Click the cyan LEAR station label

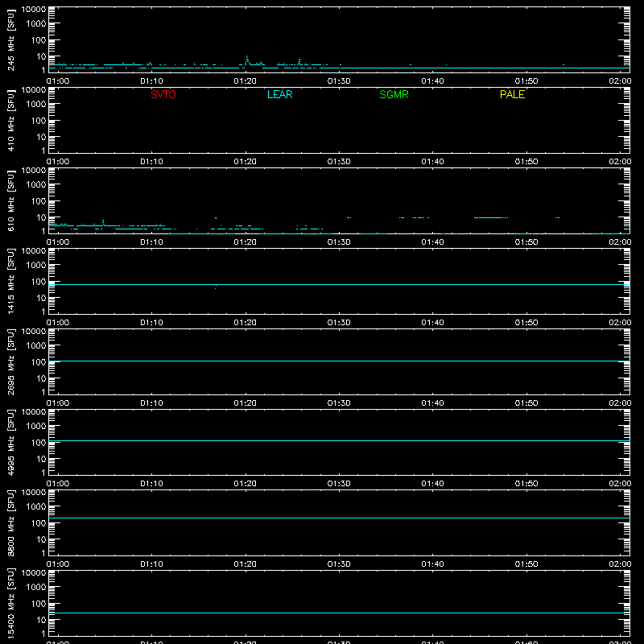(279, 94)
